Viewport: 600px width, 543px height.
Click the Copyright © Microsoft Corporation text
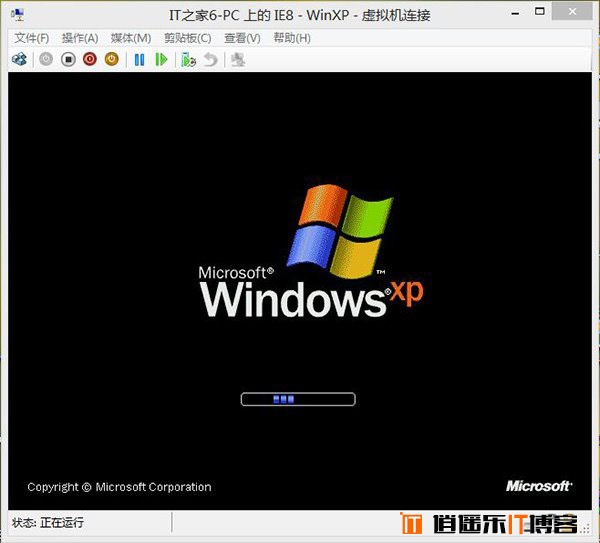[x=119, y=487]
